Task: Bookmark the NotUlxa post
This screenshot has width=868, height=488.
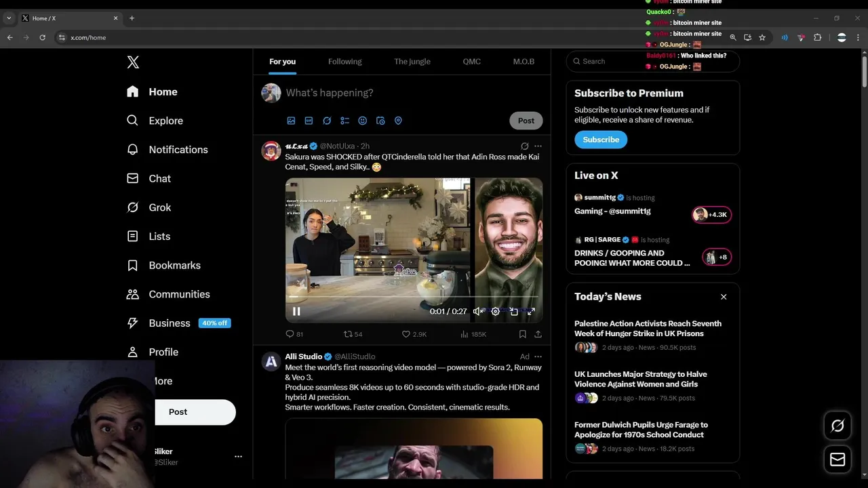Action: click(522, 334)
